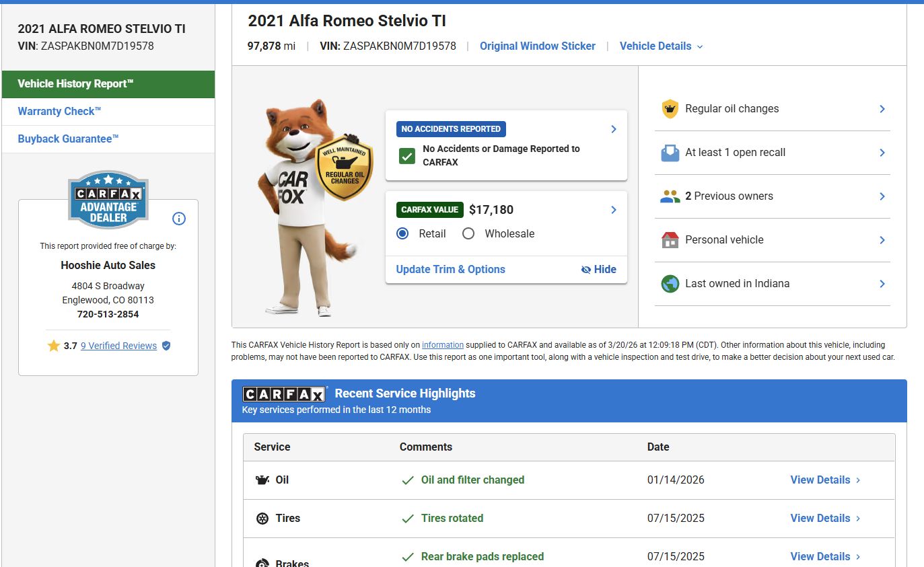Click the open recall icon
The height and width of the screenshot is (567, 924).
[670, 153]
